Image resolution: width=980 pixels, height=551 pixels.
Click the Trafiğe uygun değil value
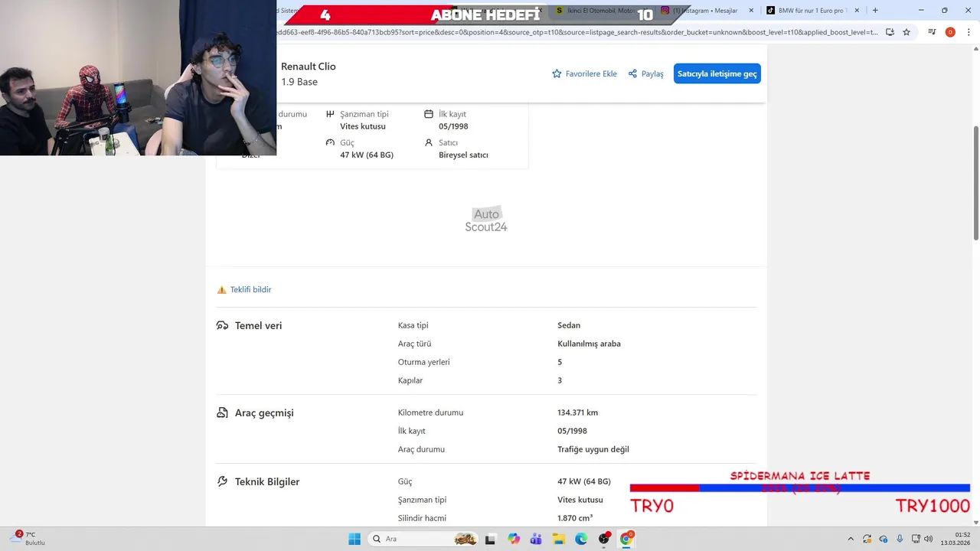tap(593, 449)
